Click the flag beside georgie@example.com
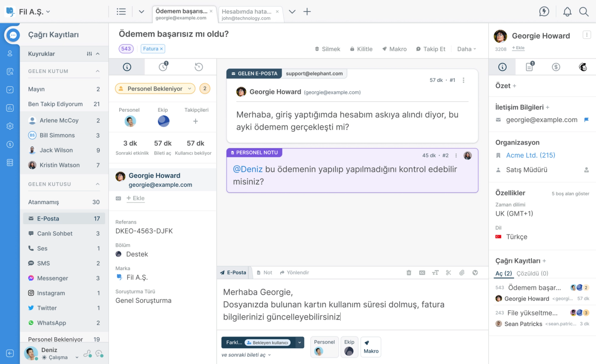 (586, 120)
